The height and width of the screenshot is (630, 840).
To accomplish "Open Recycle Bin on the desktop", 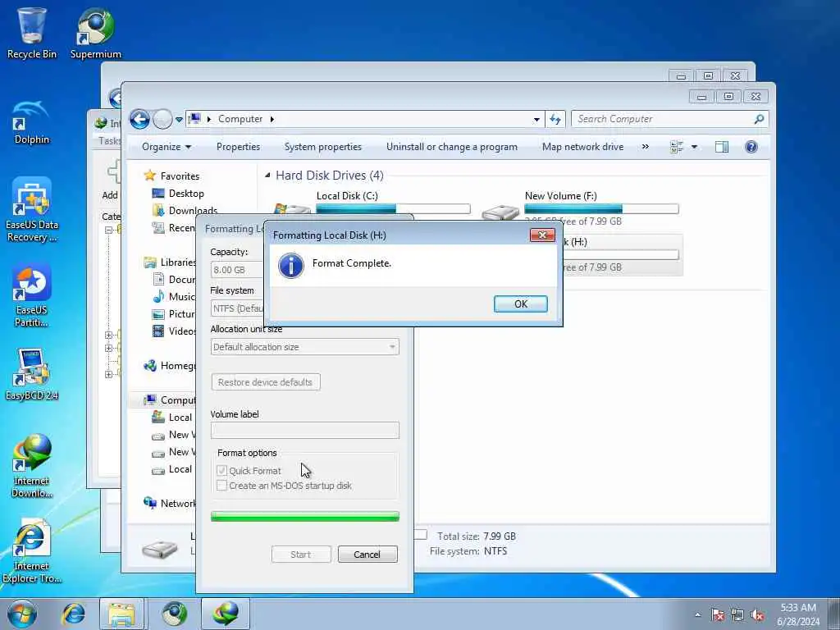I will coord(32,33).
